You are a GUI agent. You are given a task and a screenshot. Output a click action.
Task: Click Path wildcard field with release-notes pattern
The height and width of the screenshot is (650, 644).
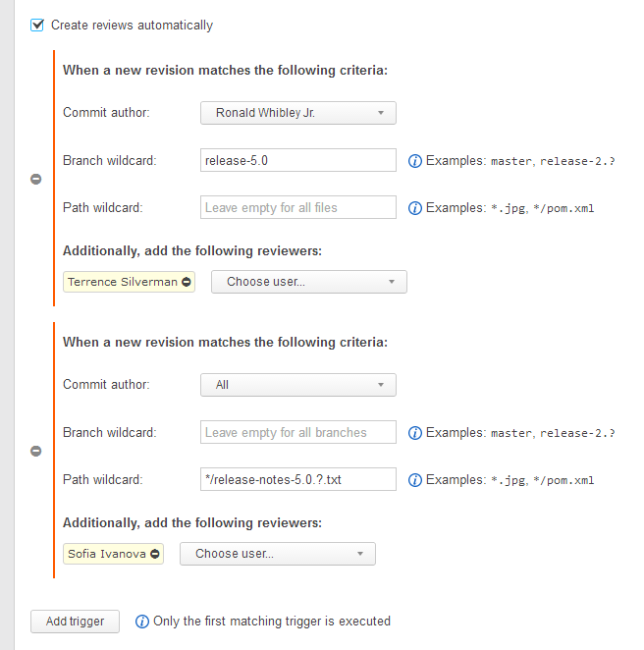pyautogui.click(x=298, y=479)
